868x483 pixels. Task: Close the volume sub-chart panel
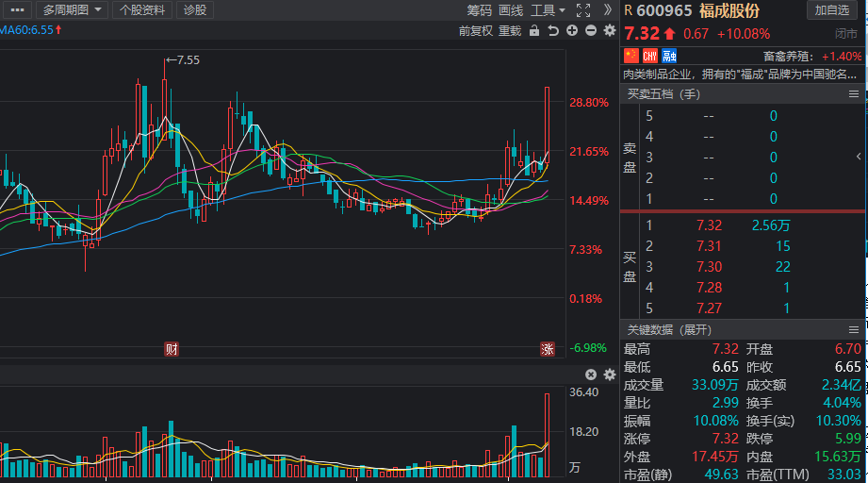point(591,375)
